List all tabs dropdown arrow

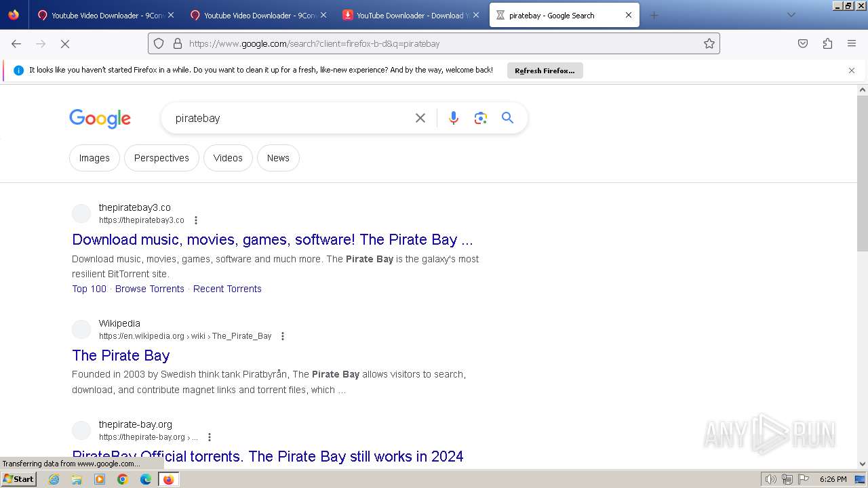[x=791, y=15]
